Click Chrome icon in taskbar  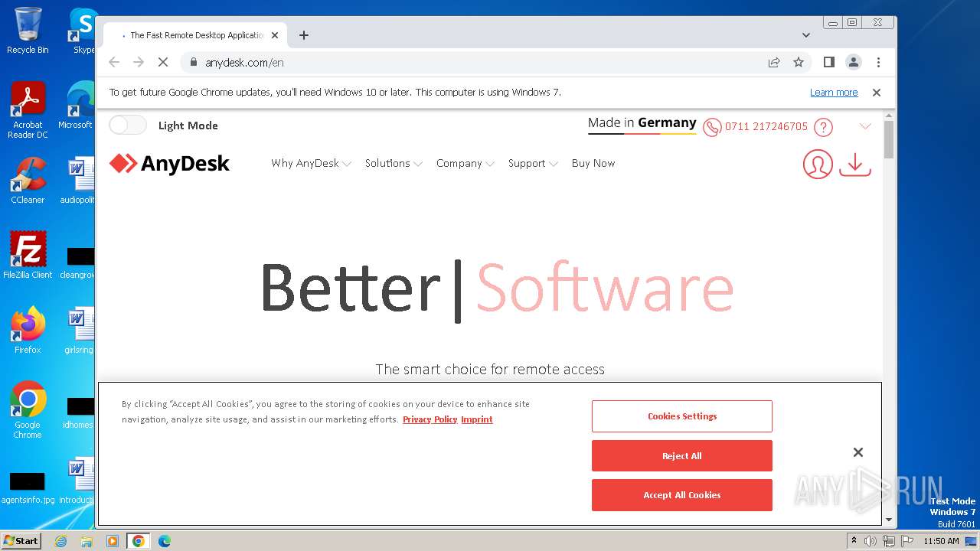coord(139,541)
